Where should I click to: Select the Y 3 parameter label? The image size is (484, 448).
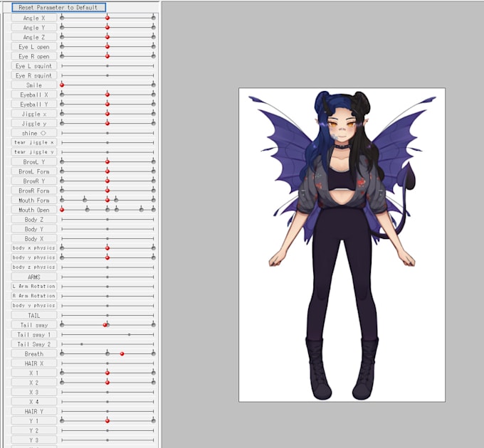click(x=34, y=439)
